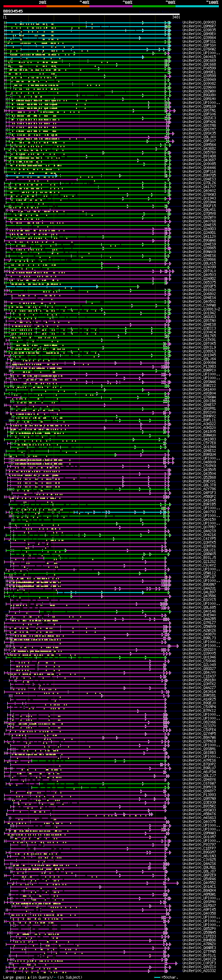Open the UniRef100_Q9FG07 hit

(199, 141)
